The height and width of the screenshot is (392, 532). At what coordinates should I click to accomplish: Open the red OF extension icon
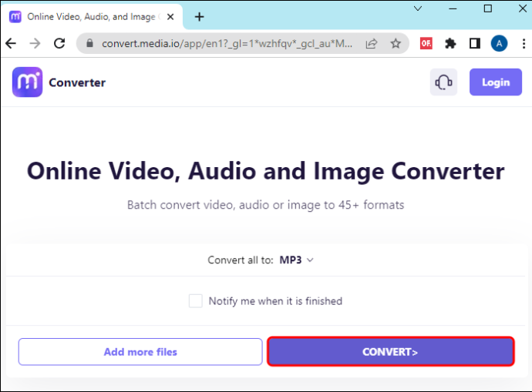coord(426,43)
